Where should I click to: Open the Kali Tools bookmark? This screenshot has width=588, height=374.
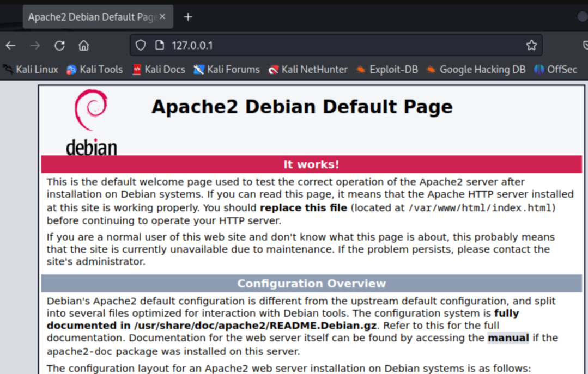pos(94,69)
